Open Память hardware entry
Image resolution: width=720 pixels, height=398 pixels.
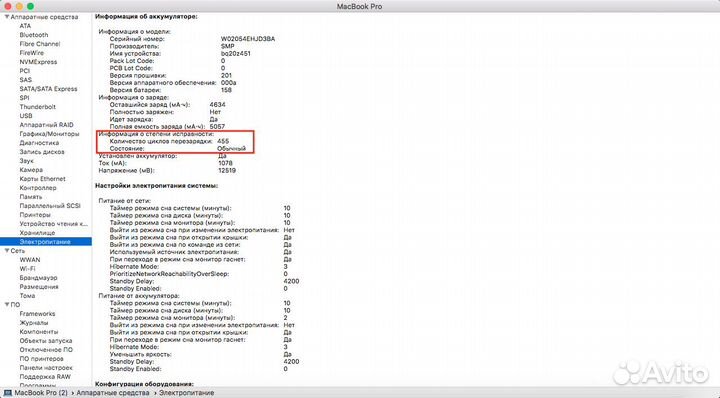30,196
